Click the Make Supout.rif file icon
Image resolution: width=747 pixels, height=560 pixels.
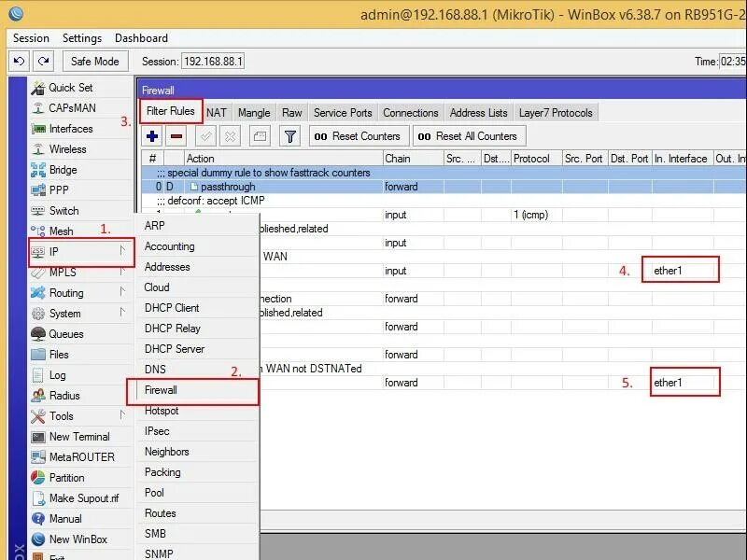pos(38,498)
